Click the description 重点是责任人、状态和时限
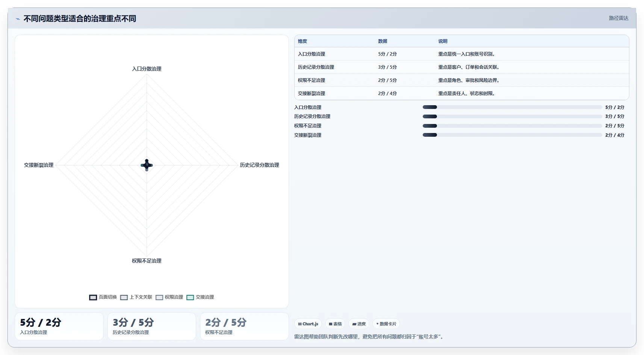644x355 pixels. [x=467, y=94]
